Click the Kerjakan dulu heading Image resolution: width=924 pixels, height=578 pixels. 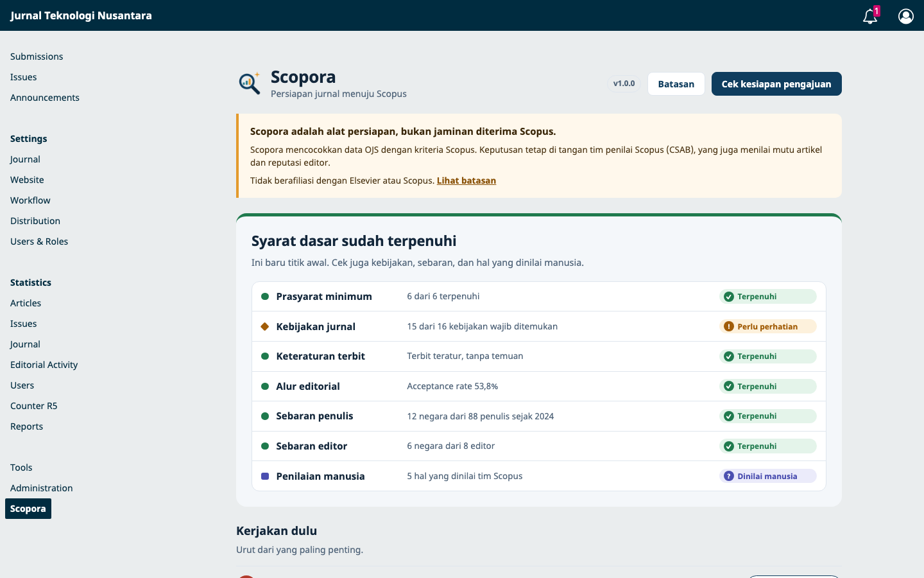277,530
